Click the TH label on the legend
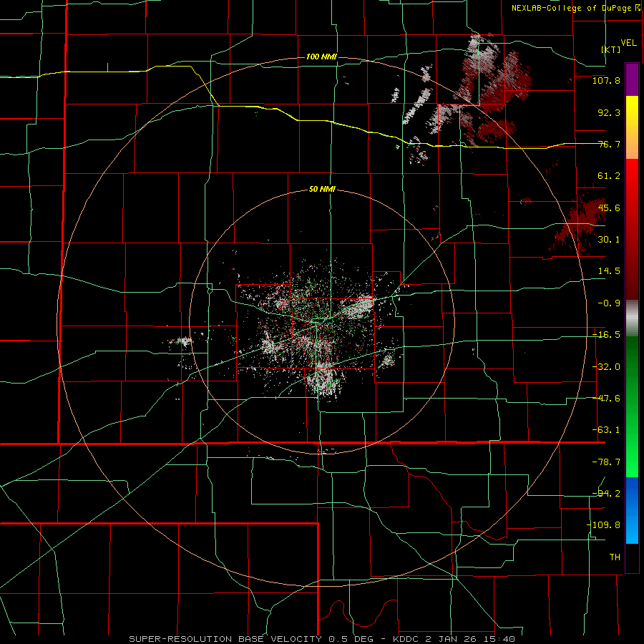 click(615, 557)
